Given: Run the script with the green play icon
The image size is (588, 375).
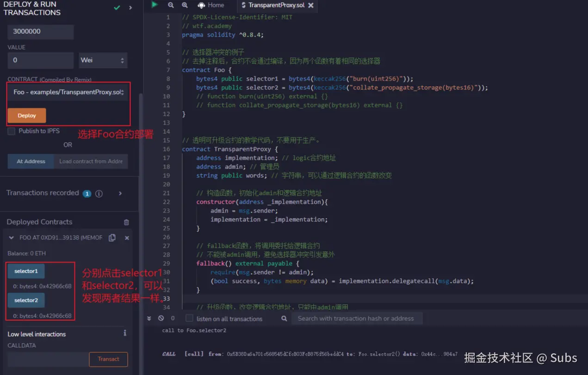Looking at the screenshot, I should [155, 5].
